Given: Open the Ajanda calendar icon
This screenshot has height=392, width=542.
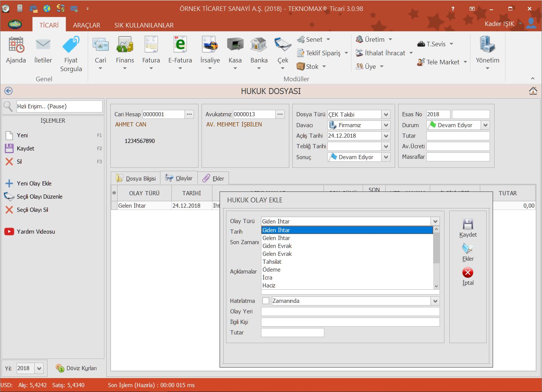Looking at the screenshot, I should coord(16,45).
